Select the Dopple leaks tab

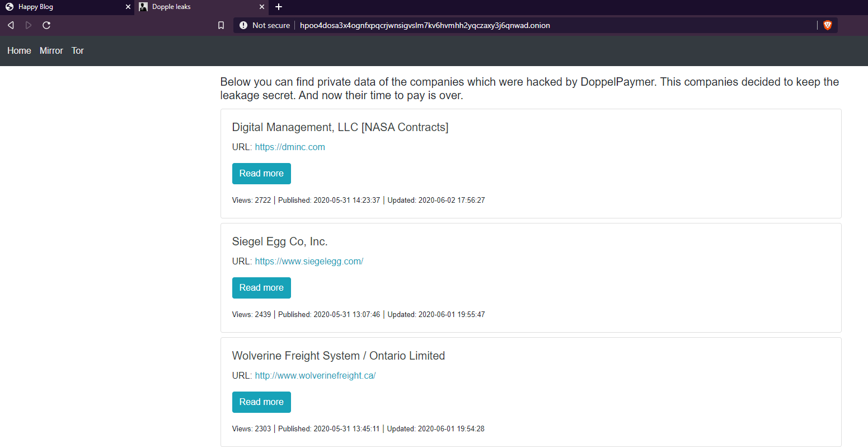click(201, 7)
